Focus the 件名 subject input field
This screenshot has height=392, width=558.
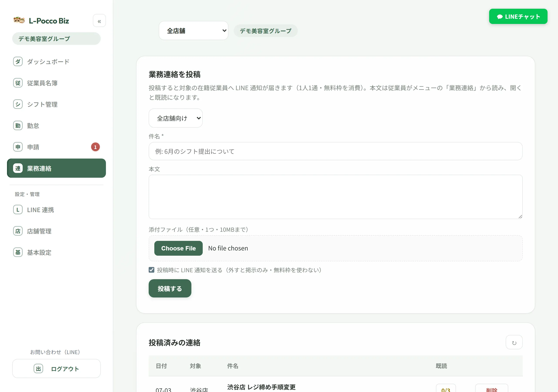tap(335, 151)
